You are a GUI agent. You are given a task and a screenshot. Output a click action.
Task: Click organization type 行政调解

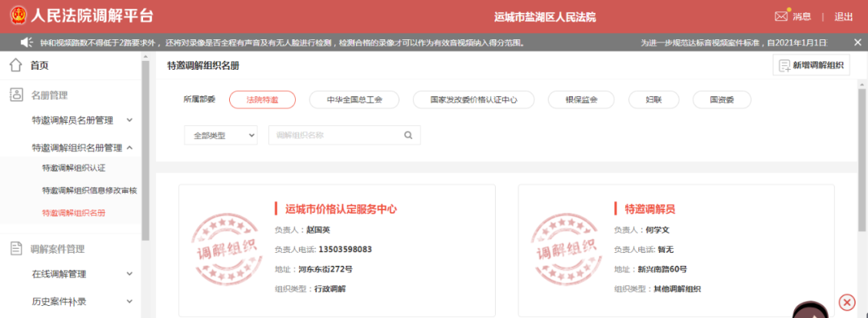click(x=330, y=288)
